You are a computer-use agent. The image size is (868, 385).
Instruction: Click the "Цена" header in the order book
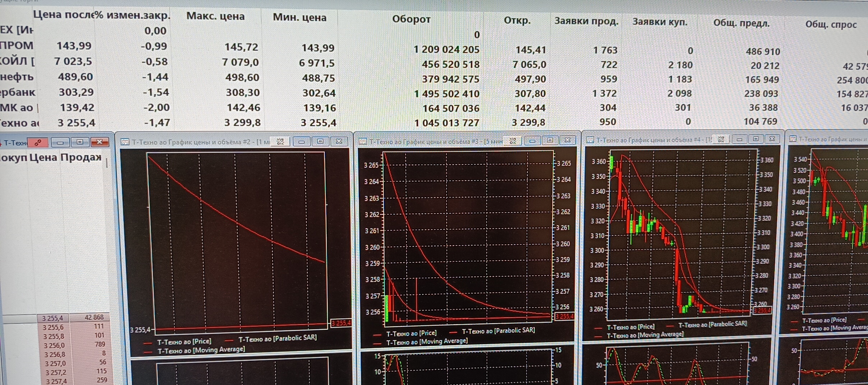(x=43, y=157)
